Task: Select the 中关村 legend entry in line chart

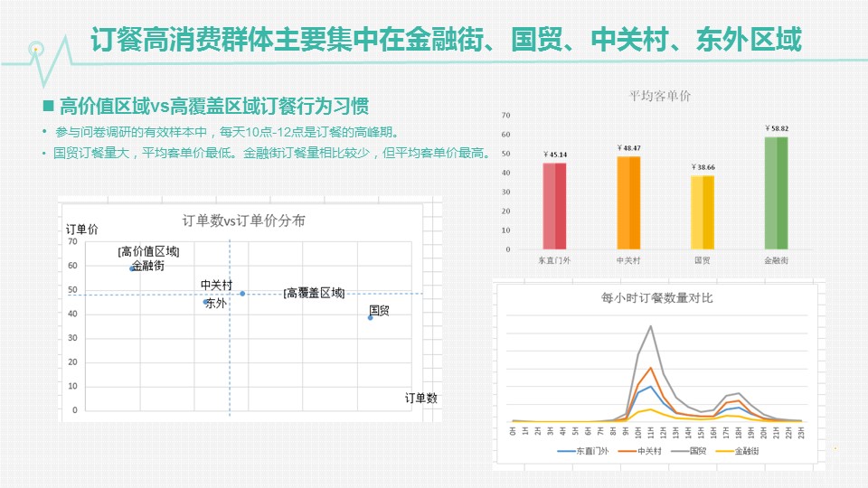Action: (636, 450)
